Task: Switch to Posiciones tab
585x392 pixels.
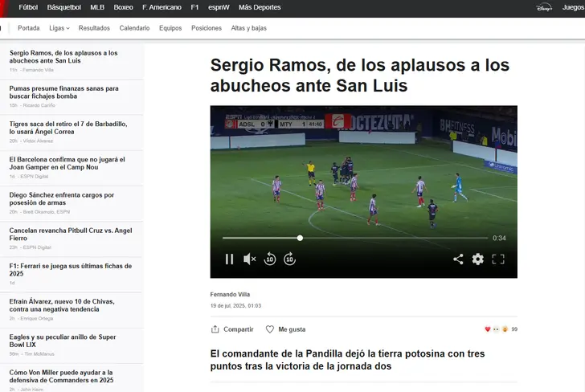Action: click(x=207, y=28)
